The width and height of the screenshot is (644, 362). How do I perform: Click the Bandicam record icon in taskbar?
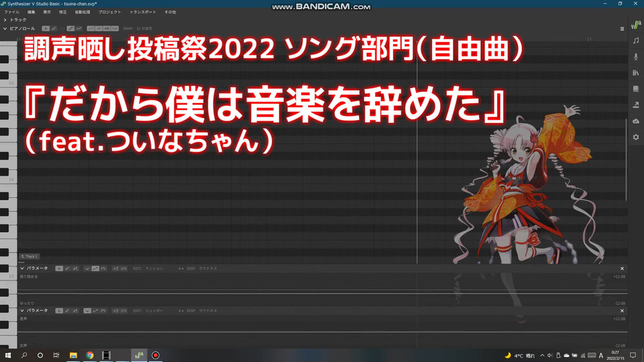(155, 355)
